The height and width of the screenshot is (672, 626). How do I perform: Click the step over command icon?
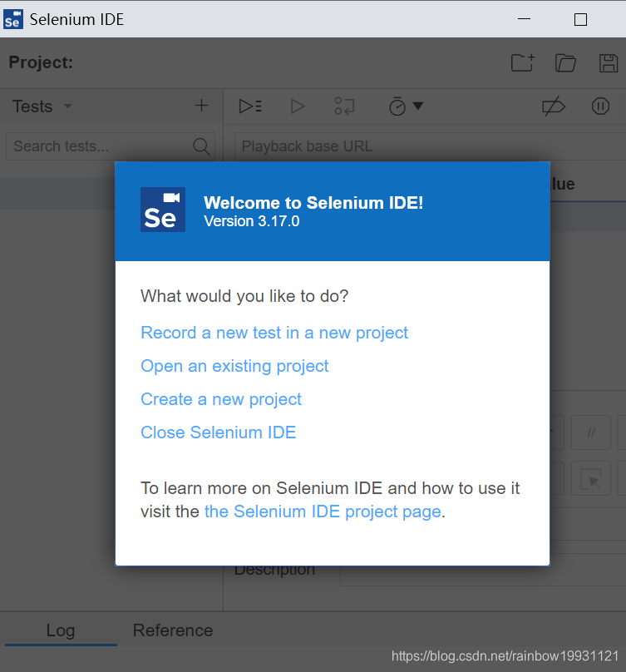click(344, 106)
